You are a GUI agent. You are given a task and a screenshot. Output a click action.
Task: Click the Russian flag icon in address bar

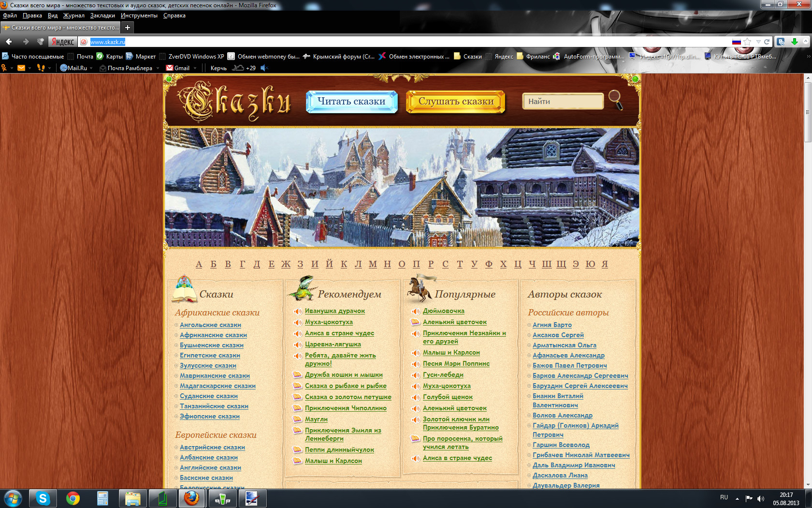click(737, 42)
